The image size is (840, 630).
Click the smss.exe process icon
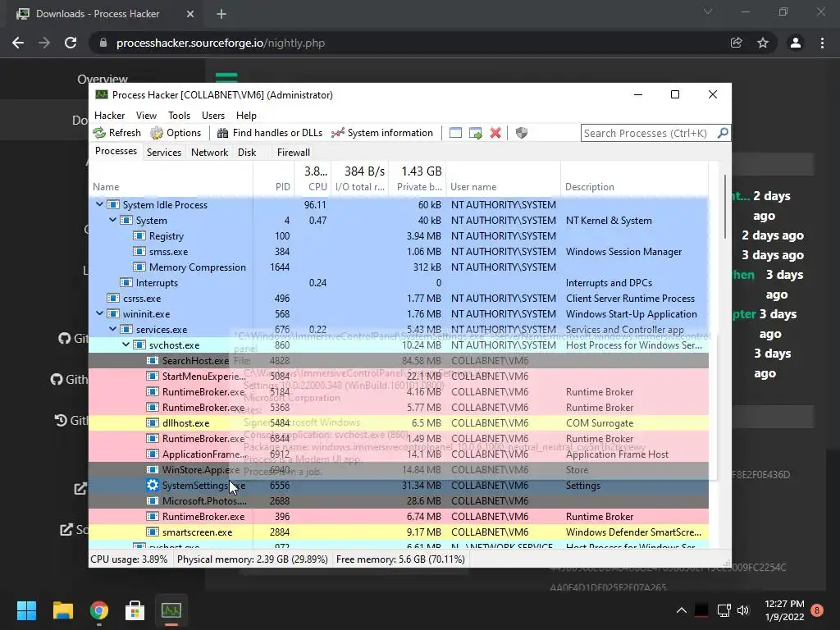click(139, 251)
